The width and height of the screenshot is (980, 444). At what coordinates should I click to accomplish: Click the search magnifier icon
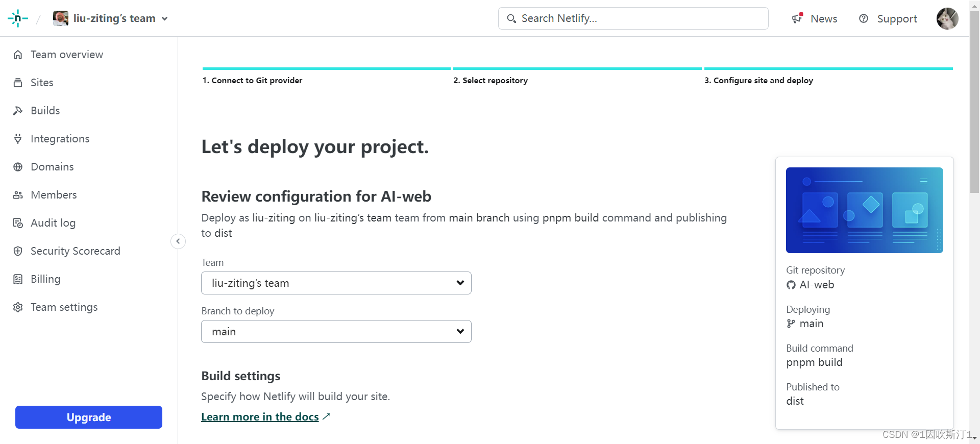click(511, 19)
